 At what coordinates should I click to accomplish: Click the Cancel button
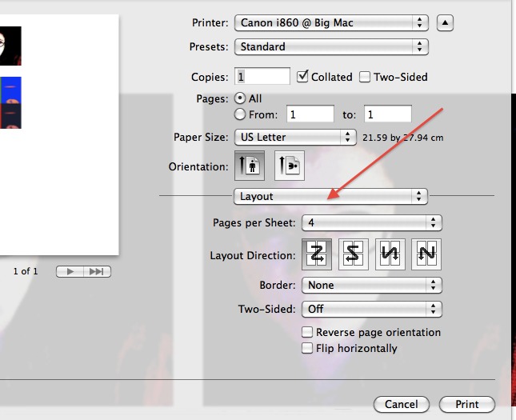tap(402, 404)
